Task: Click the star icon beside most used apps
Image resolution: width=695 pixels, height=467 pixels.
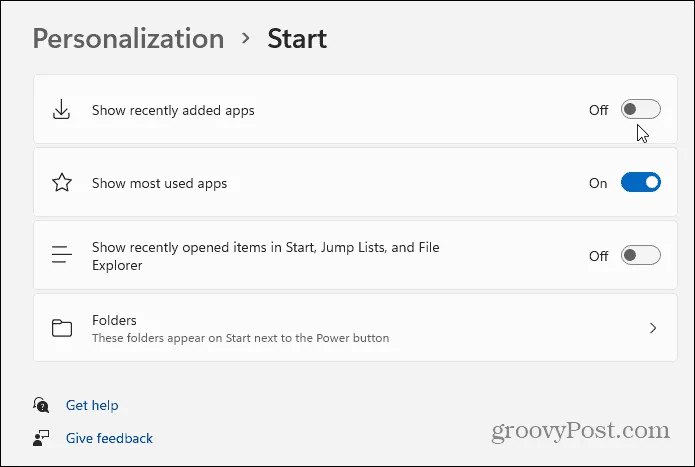Action: pyautogui.click(x=62, y=183)
